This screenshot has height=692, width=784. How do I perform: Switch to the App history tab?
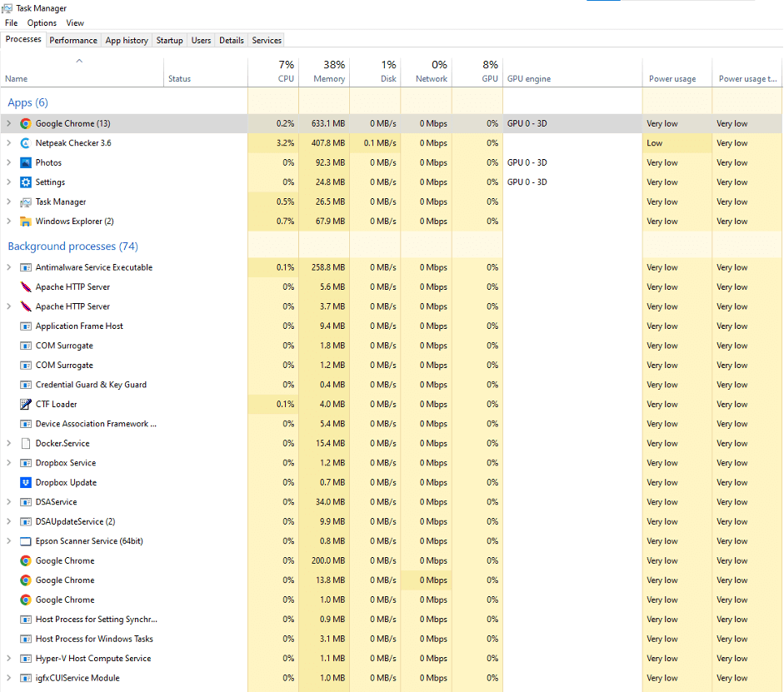[x=127, y=41]
